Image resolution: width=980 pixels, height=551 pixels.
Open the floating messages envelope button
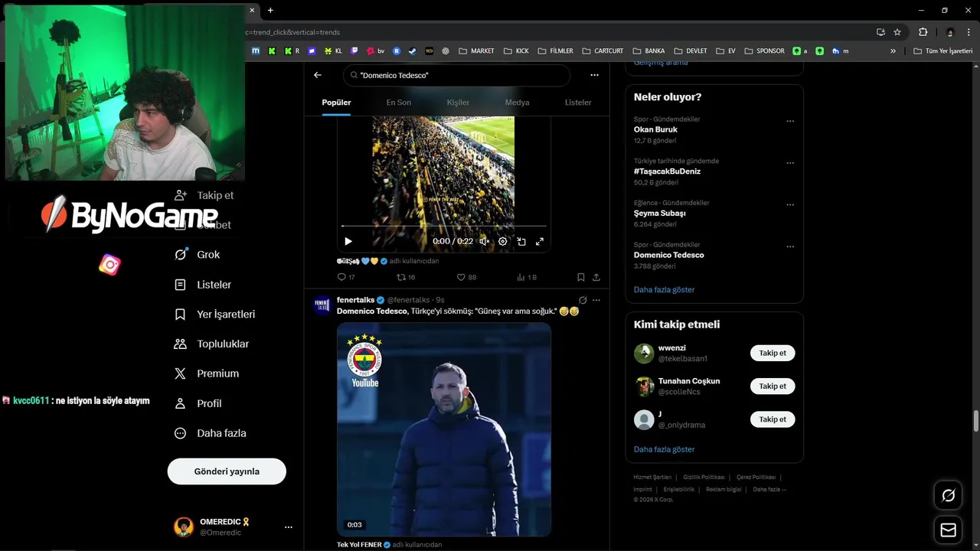click(948, 530)
